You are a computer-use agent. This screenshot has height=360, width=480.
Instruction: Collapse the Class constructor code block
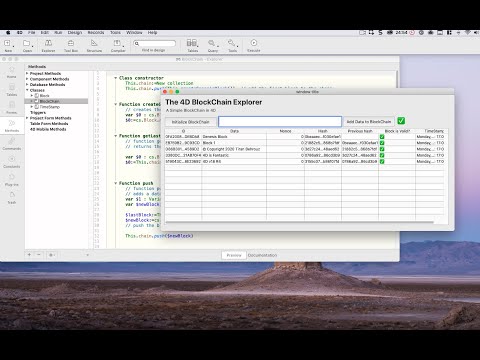click(x=116, y=78)
